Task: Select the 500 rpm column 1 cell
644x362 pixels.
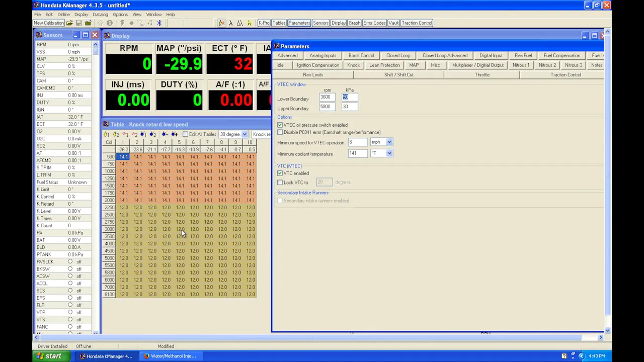Action: (x=123, y=157)
